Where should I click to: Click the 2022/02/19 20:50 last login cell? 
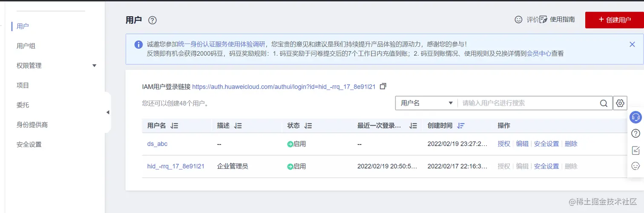pos(387,166)
